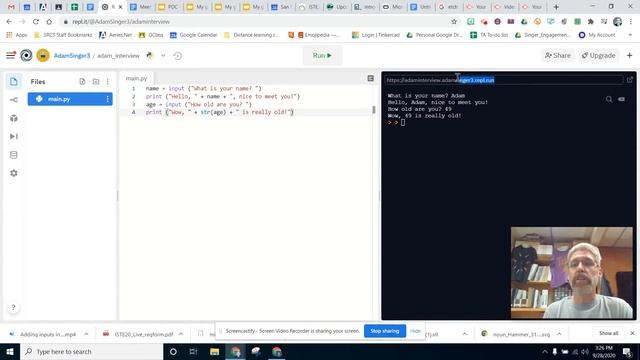Open the Apps bookmarks shortcut
Image resolution: width=640 pixels, height=360 pixels.
point(17,35)
